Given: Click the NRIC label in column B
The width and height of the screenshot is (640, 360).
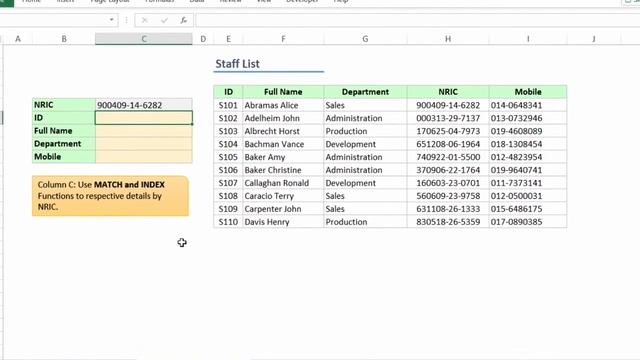Looking at the screenshot, I should point(64,105).
